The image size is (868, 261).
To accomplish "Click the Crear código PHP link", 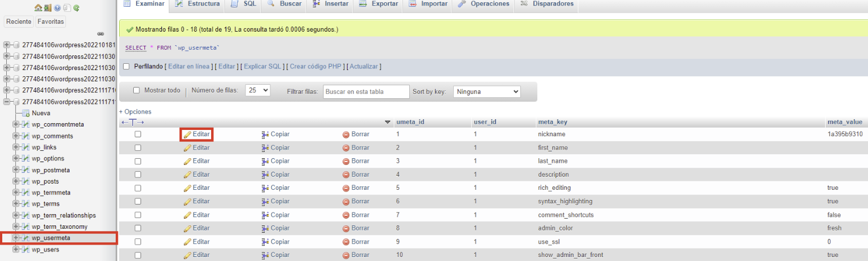I will (316, 67).
